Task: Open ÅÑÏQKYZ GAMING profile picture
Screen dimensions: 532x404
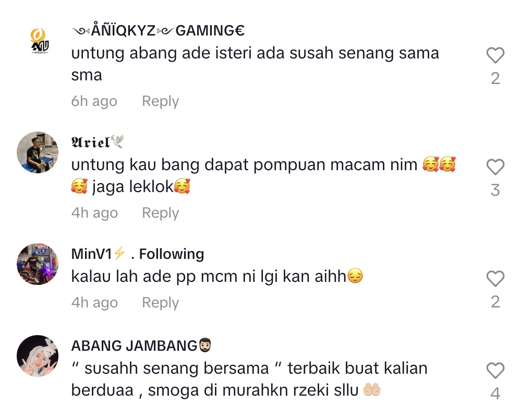Action: click(40, 41)
